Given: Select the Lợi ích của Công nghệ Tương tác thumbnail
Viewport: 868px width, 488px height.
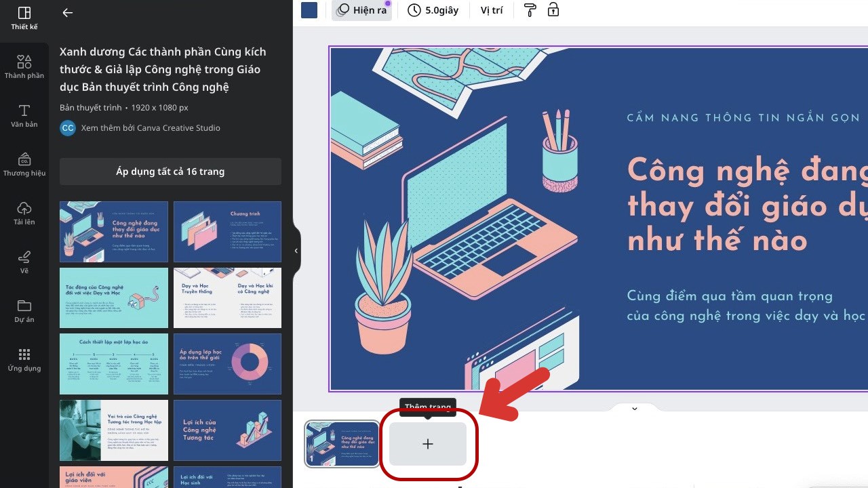Looking at the screenshot, I should (227, 430).
